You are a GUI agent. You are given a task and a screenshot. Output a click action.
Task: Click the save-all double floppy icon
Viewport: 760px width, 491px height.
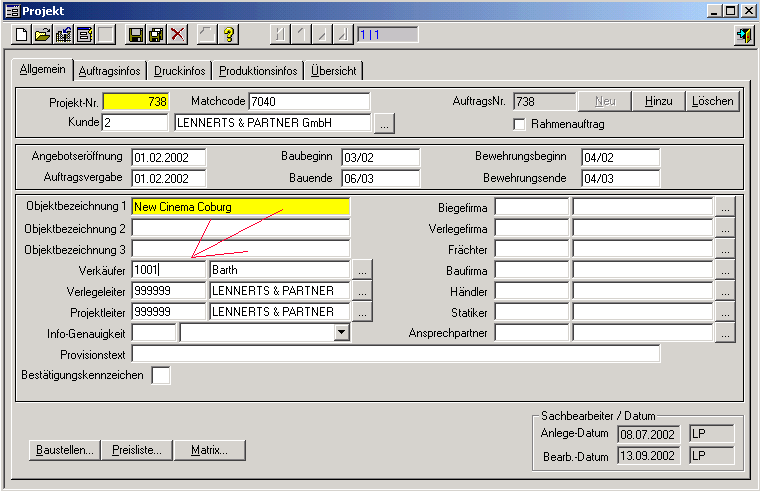[x=157, y=35]
